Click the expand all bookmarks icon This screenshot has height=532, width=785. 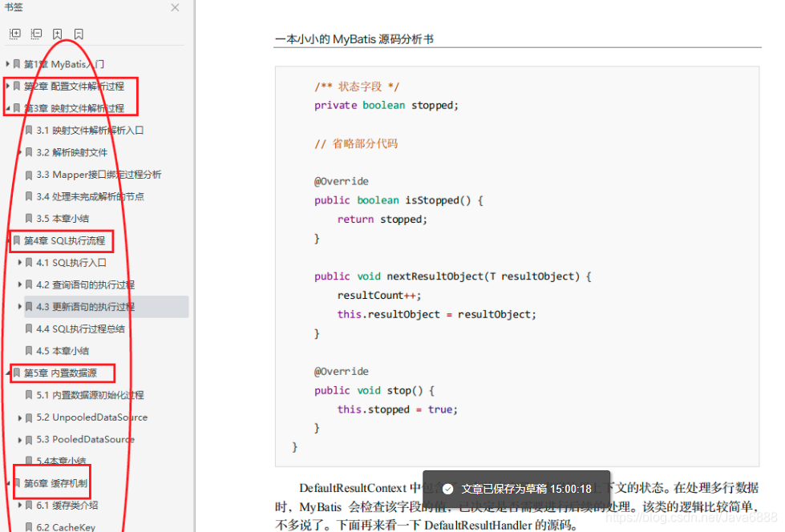[x=15, y=34]
